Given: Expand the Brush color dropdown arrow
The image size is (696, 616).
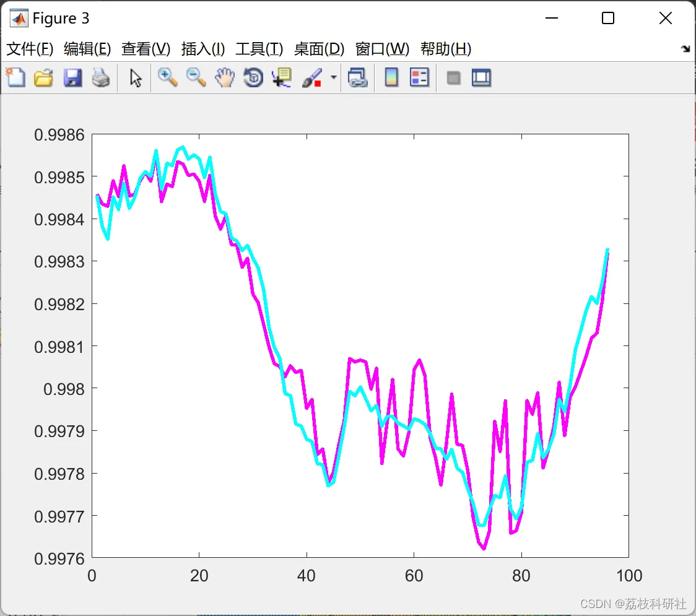Looking at the screenshot, I should (x=334, y=77).
